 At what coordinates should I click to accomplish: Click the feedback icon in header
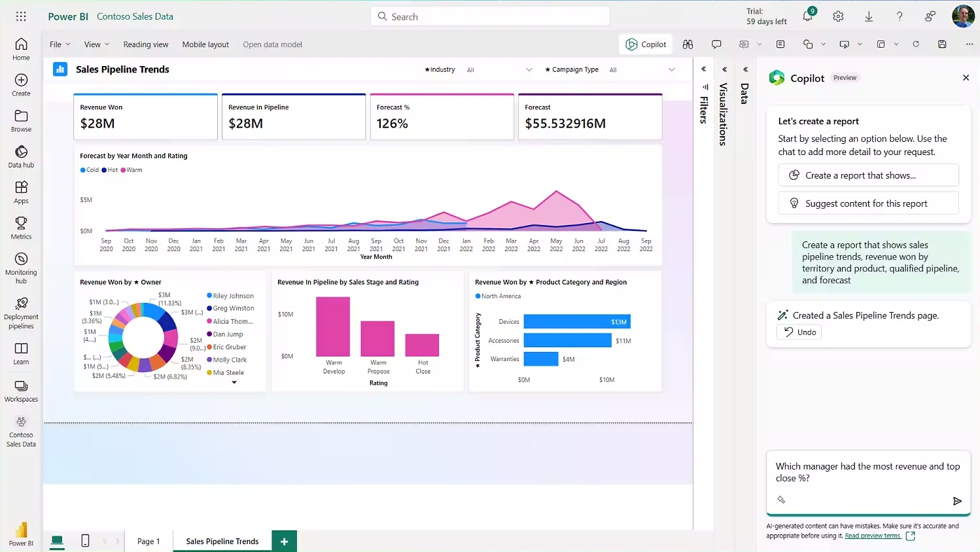[930, 16]
